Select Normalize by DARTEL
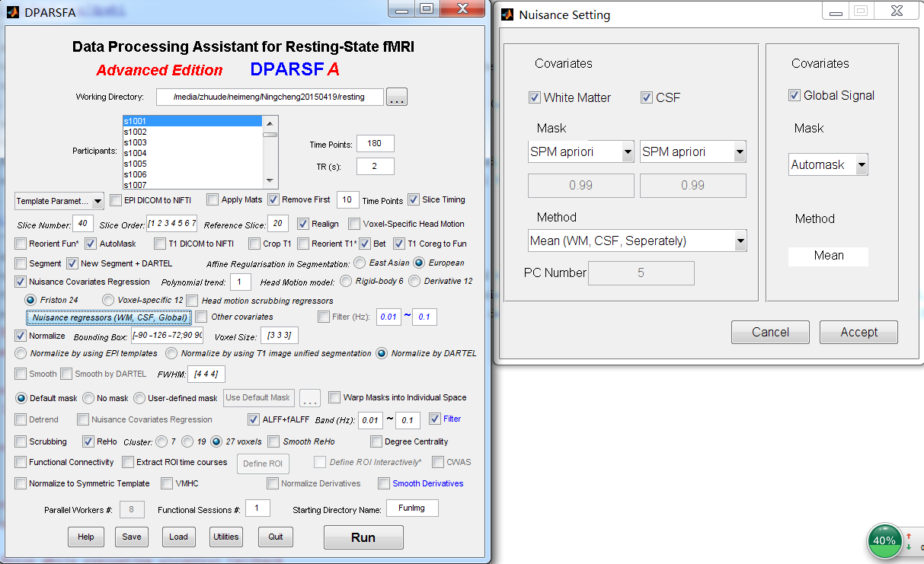This screenshot has width=924, height=564. (x=382, y=353)
